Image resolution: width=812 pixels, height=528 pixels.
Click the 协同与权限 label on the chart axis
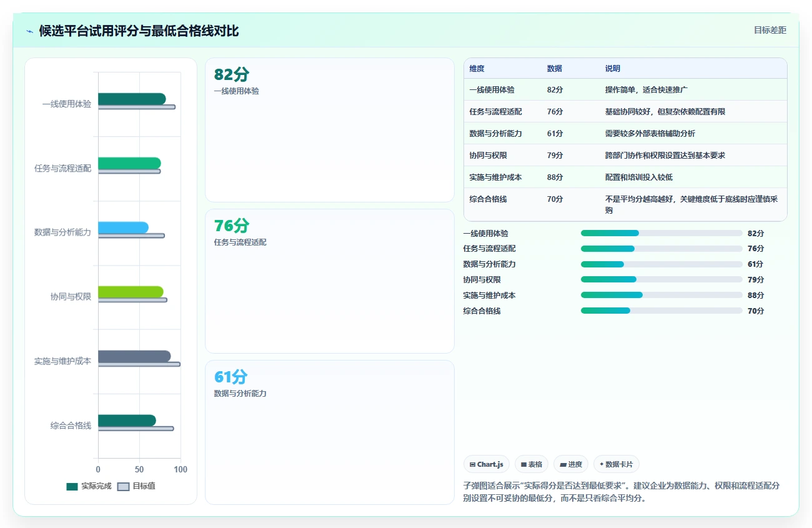tap(71, 297)
